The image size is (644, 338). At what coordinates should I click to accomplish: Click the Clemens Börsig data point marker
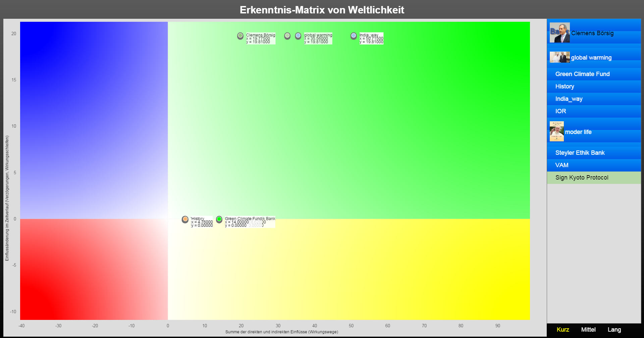pyautogui.click(x=240, y=36)
